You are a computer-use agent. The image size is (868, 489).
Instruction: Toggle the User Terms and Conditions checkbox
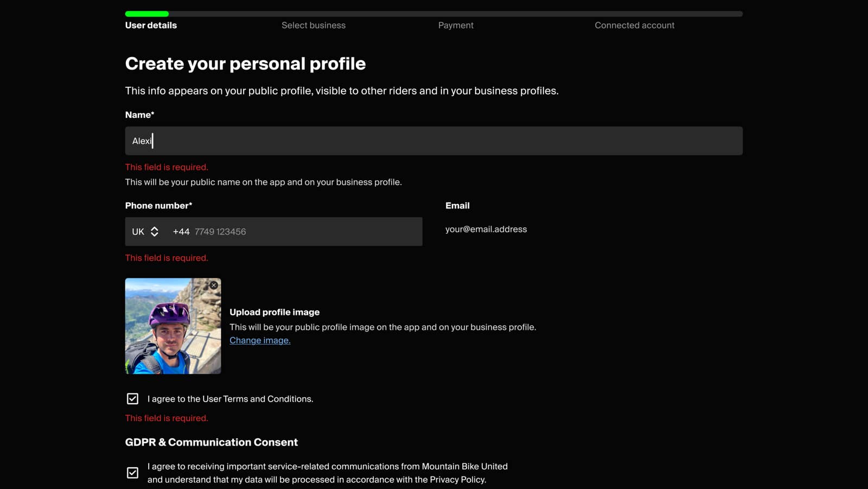[132, 399]
